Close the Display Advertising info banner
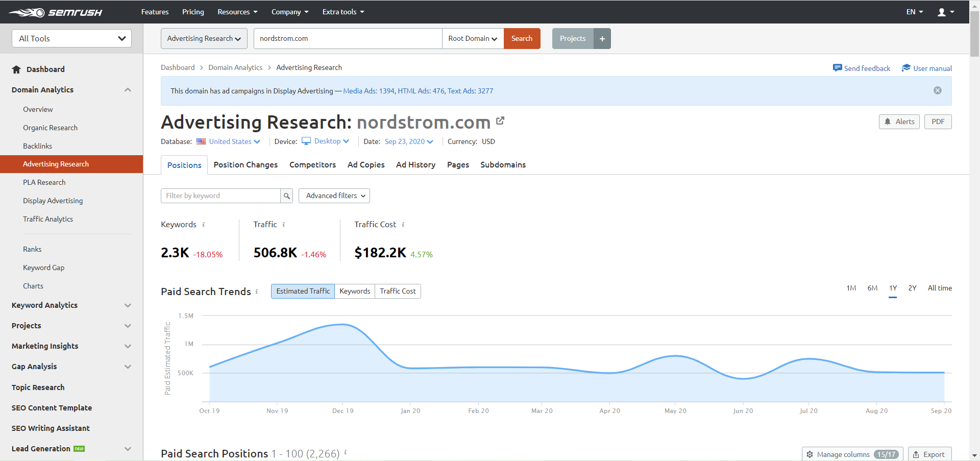980x461 pixels. point(938,91)
